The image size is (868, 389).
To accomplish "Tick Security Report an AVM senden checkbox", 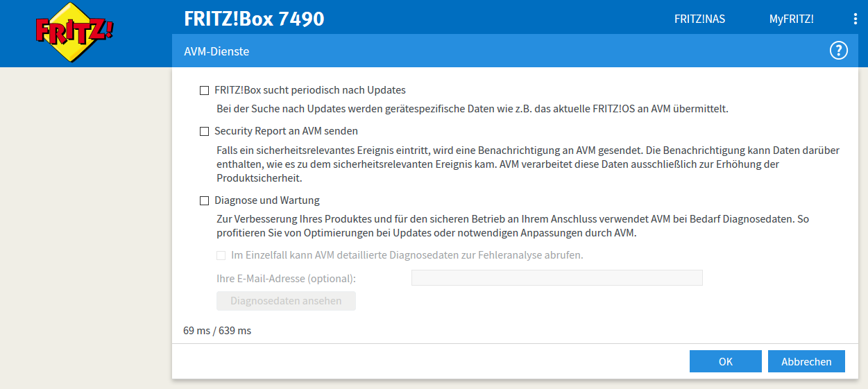I will point(204,131).
